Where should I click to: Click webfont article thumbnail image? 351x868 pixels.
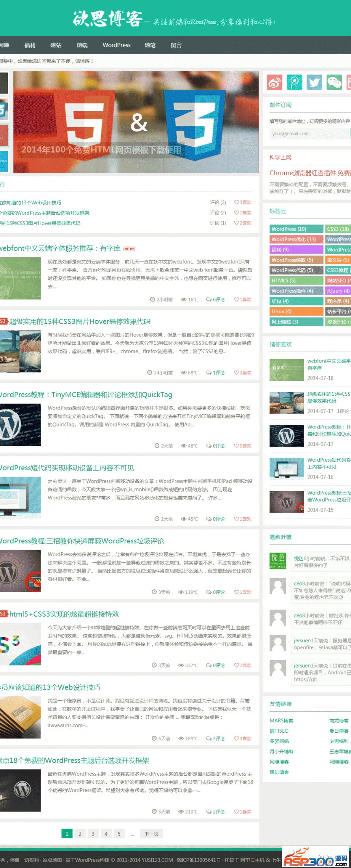click(x=21, y=279)
